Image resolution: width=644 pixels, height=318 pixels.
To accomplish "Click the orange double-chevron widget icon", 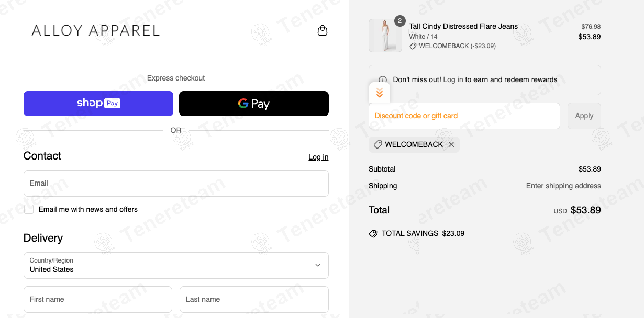I will [380, 93].
